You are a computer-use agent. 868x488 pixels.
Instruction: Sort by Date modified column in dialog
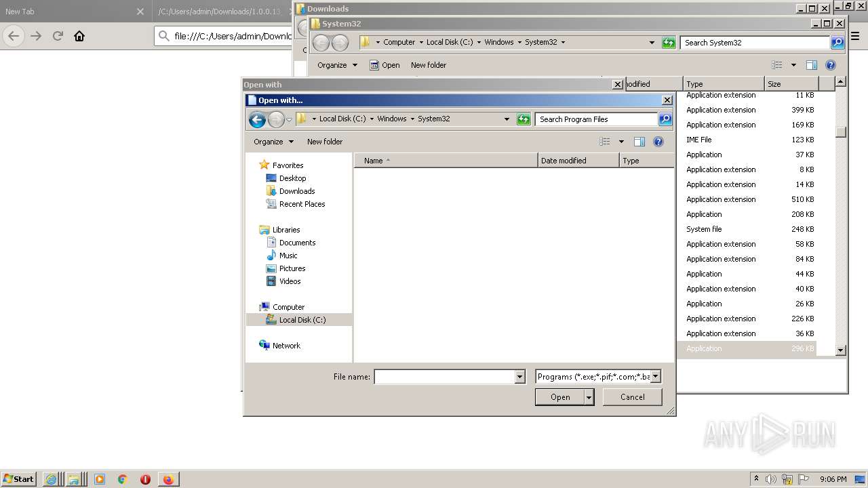point(578,161)
